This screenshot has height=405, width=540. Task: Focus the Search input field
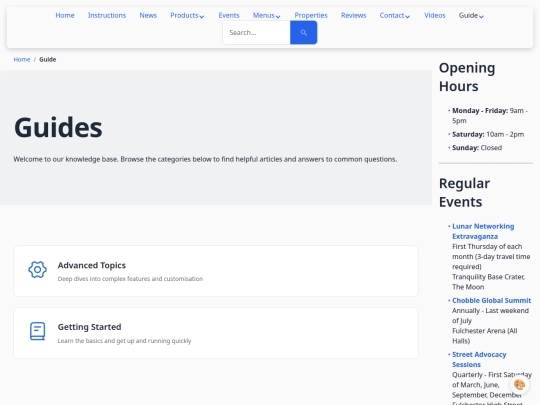257,32
